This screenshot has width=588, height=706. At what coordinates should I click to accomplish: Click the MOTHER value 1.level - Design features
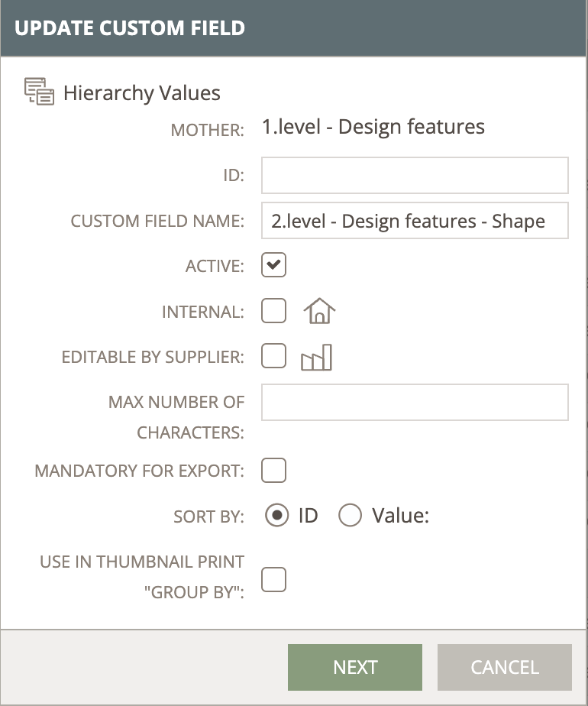tap(373, 126)
